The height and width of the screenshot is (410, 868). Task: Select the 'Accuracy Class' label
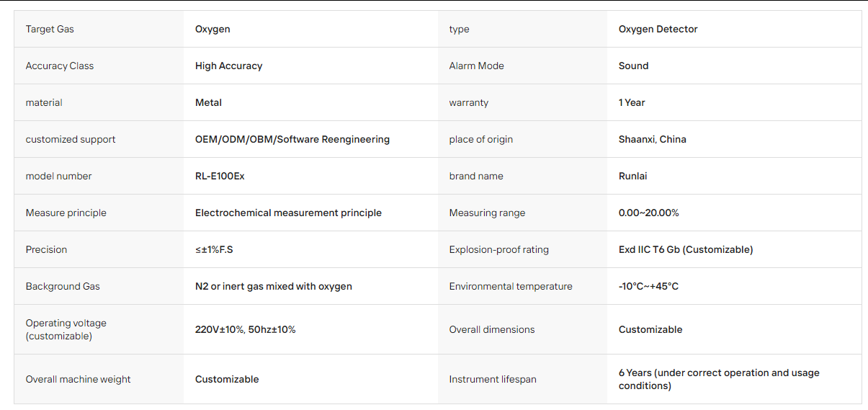click(60, 66)
